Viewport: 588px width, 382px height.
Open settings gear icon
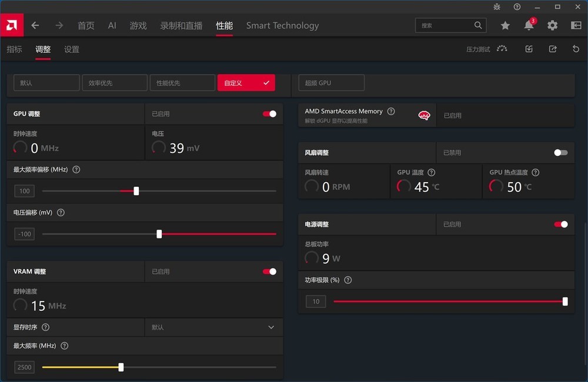point(552,25)
